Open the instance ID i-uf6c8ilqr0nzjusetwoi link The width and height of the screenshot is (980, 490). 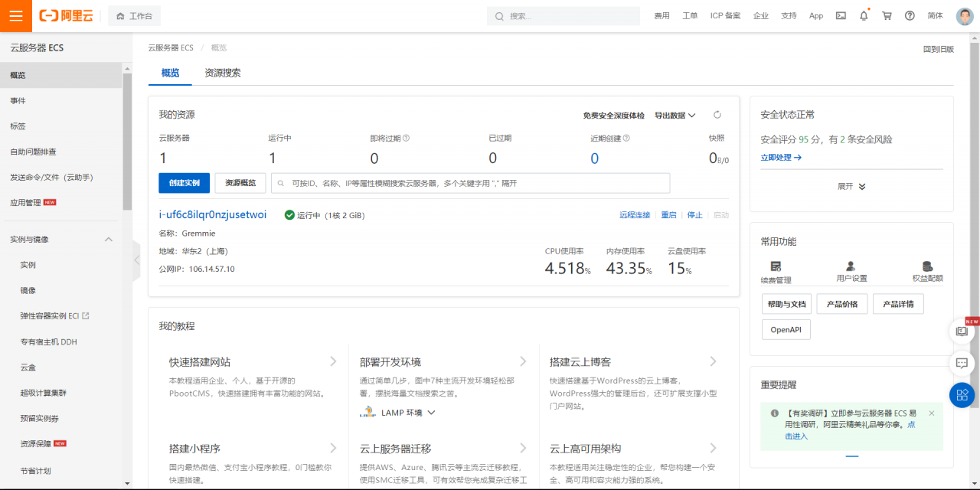(212, 215)
